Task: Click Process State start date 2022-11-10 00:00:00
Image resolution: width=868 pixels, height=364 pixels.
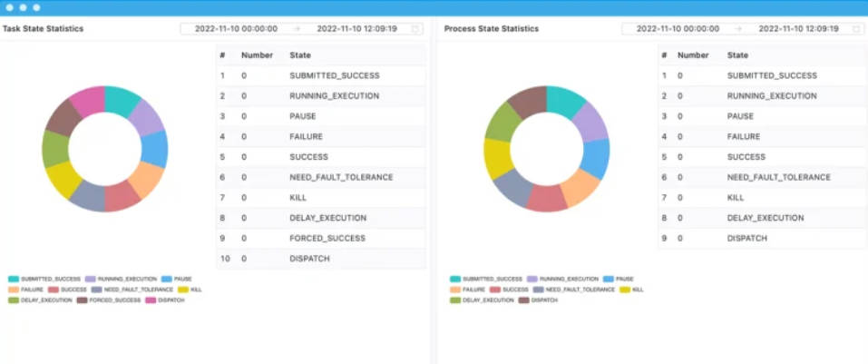Action: click(678, 29)
